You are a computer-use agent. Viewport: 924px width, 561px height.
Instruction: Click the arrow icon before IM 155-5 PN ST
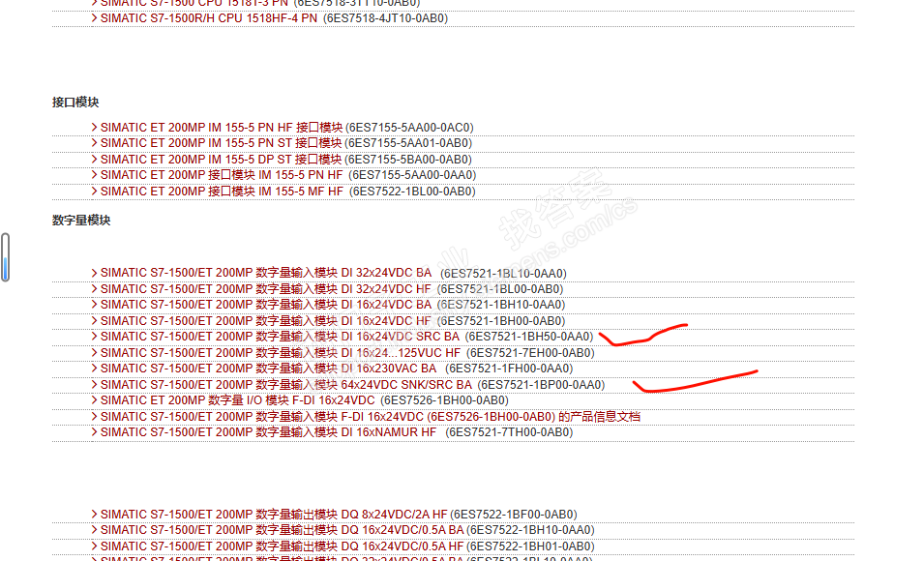pos(94,143)
